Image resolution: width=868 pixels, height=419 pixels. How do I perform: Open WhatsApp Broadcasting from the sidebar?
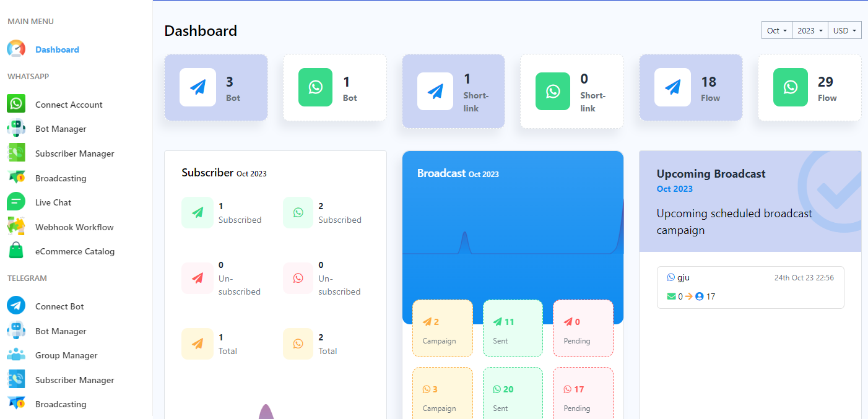(x=61, y=178)
